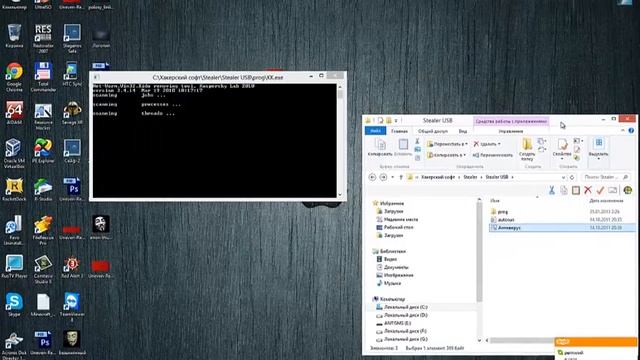Select the RocketDock desktop icon
This screenshot has height=360, width=640.
click(14, 189)
